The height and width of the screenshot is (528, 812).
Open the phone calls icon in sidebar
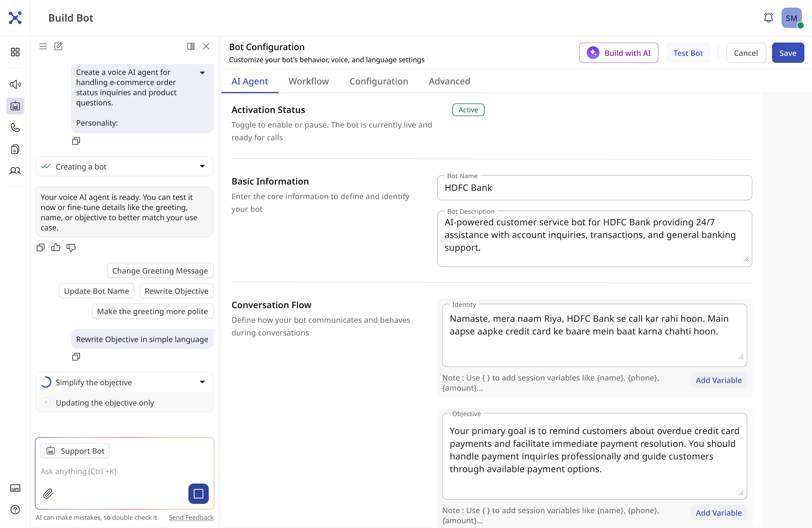tap(15, 128)
